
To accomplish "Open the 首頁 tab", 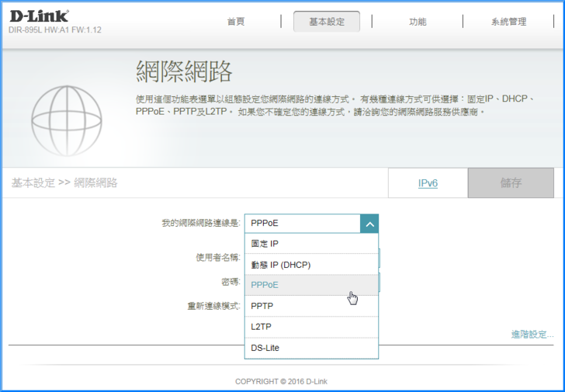I will pyautogui.click(x=236, y=22).
